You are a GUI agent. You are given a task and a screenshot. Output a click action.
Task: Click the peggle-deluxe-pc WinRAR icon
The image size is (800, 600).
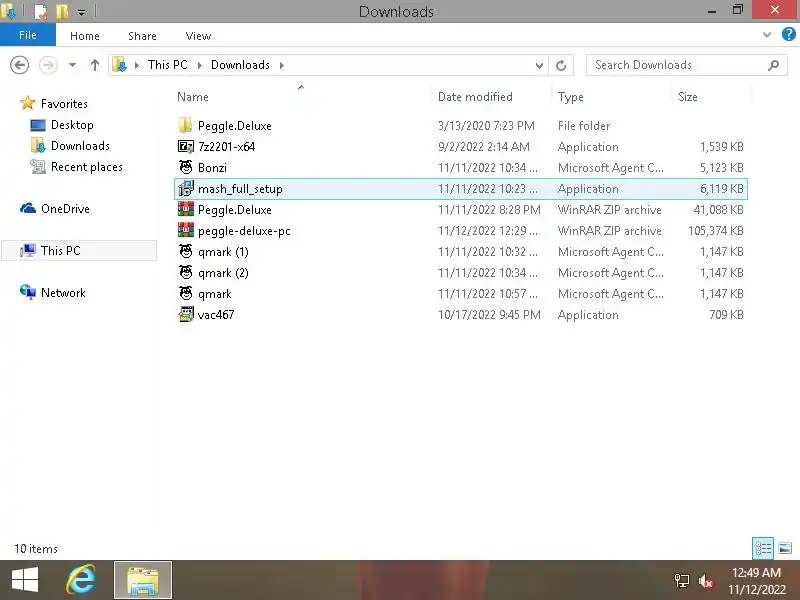[186, 230]
